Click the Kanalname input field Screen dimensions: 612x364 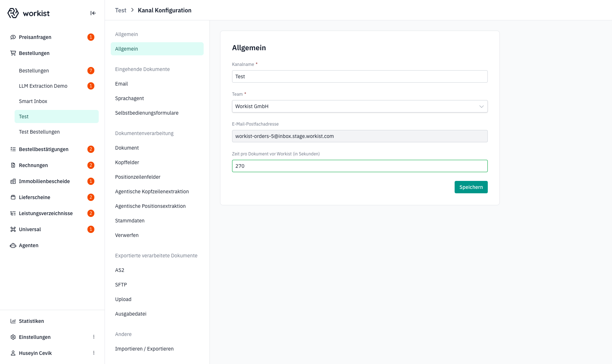click(x=360, y=76)
